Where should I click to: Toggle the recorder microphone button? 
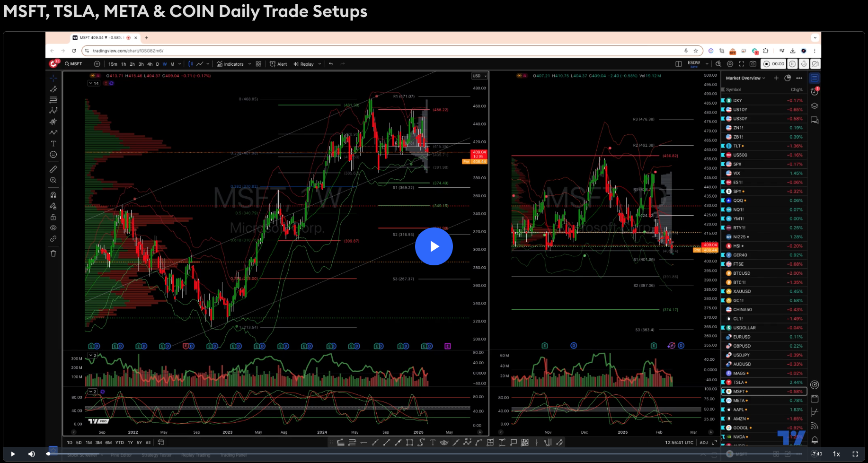(x=804, y=64)
